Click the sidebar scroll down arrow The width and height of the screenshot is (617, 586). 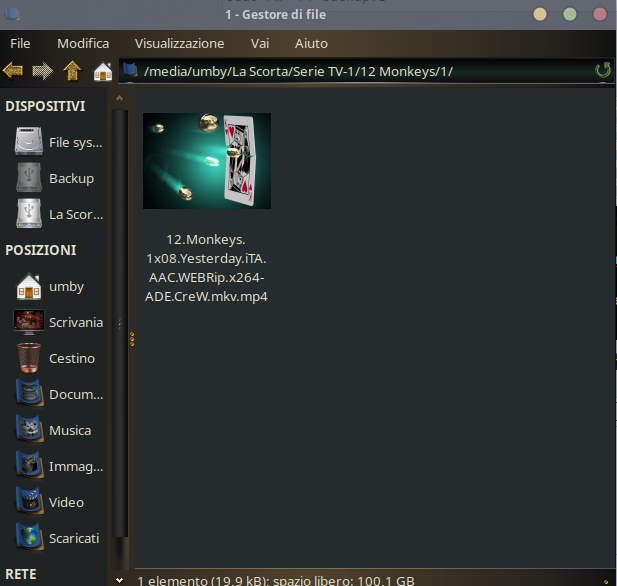120,580
